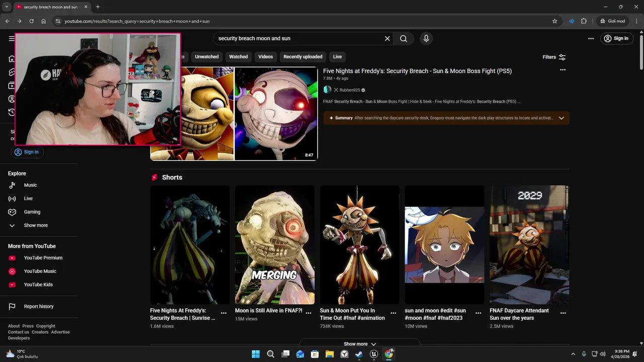
Task: Open the tab search dropdown arrow
Action: coord(7,7)
